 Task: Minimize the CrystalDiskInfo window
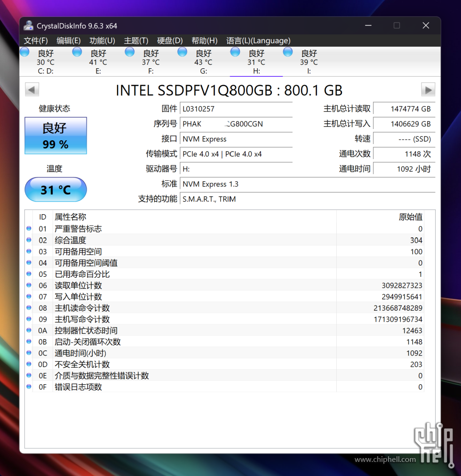click(368, 25)
